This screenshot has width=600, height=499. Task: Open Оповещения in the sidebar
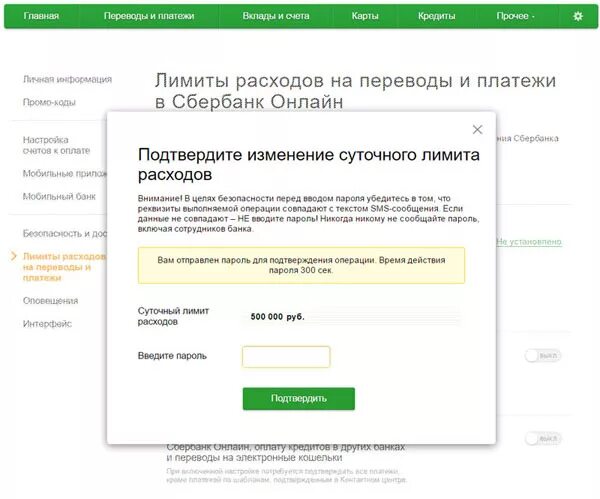(x=51, y=301)
